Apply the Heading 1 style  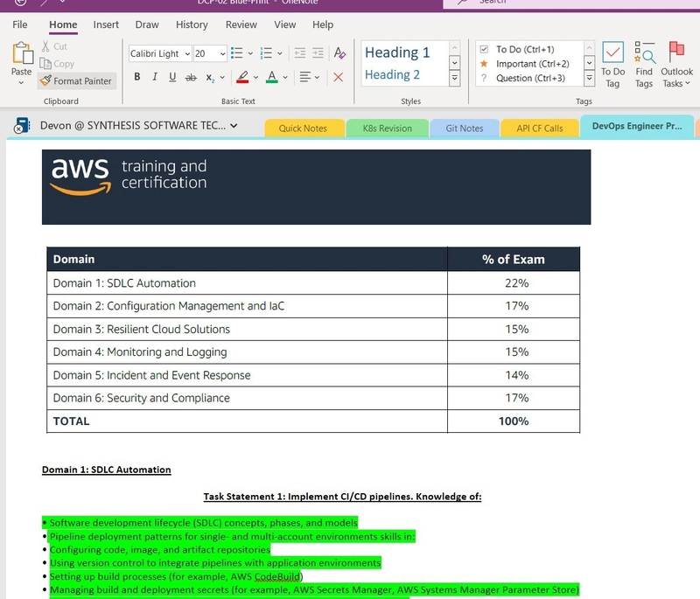[x=398, y=53]
